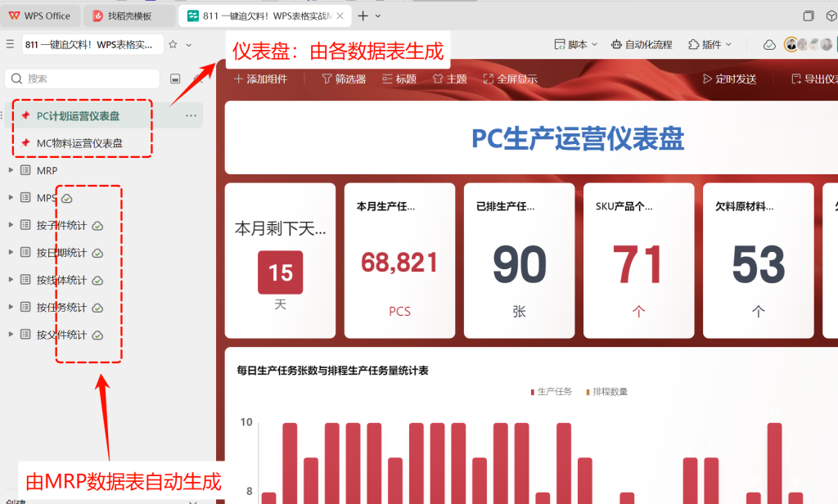
Task: Click the cube icon in the title bar
Action: (831, 16)
